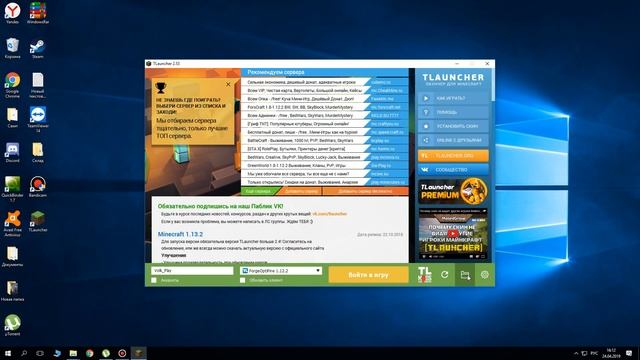The width and height of the screenshot is (640, 360).
Task: Open Помощь sidebar item
Action: (x=453, y=112)
